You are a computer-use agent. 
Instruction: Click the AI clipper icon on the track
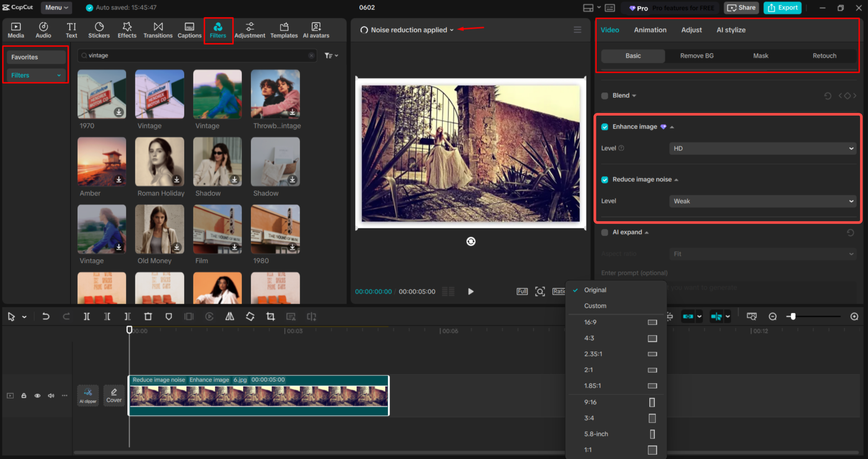coord(88,395)
